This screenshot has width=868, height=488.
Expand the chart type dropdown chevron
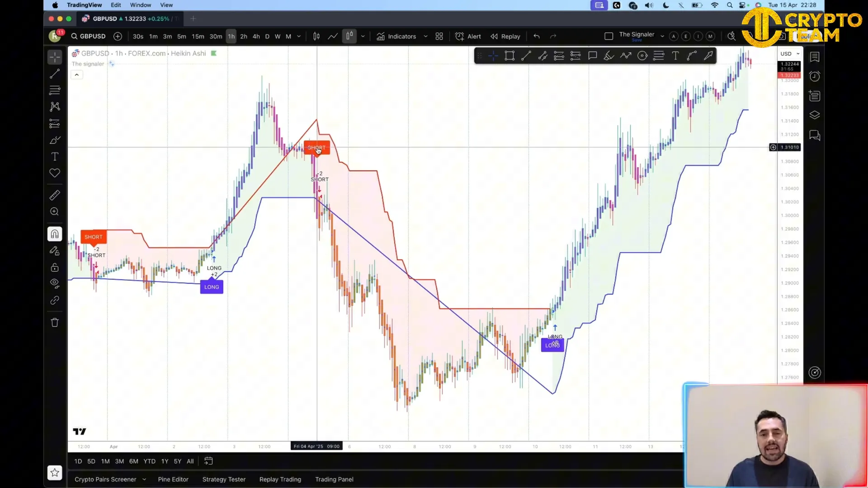363,36
